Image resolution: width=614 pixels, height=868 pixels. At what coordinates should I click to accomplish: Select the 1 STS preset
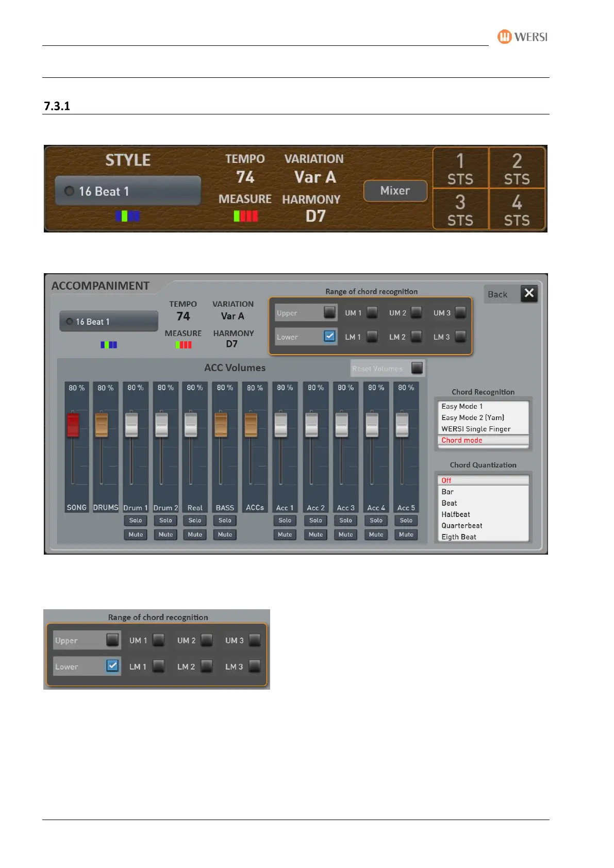coord(460,168)
